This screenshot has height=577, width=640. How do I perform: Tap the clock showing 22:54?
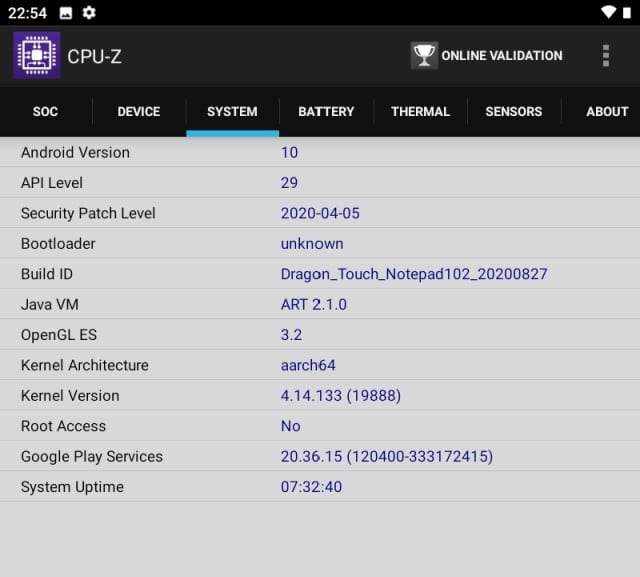(27, 13)
